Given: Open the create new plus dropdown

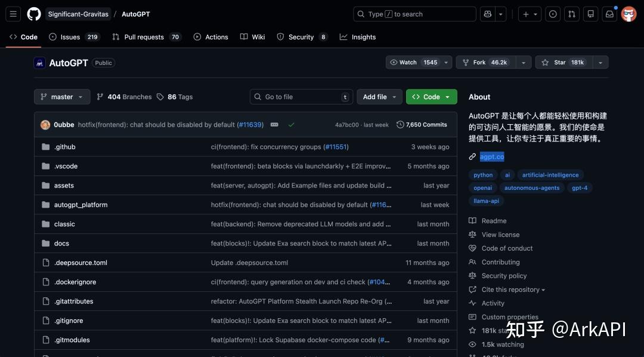Looking at the screenshot, I should tap(530, 14).
